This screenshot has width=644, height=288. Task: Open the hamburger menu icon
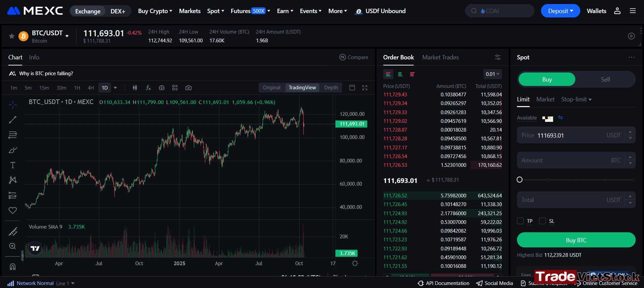(x=633, y=11)
